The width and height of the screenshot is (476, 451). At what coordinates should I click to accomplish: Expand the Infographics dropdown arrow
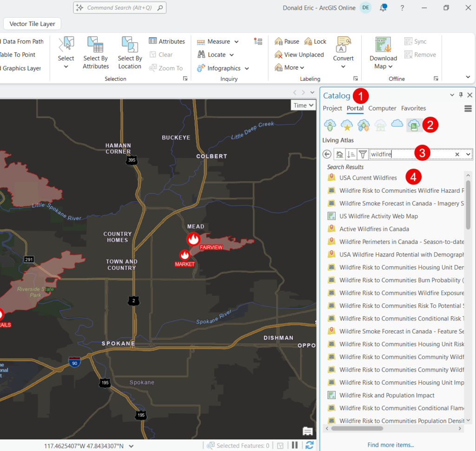(x=247, y=69)
